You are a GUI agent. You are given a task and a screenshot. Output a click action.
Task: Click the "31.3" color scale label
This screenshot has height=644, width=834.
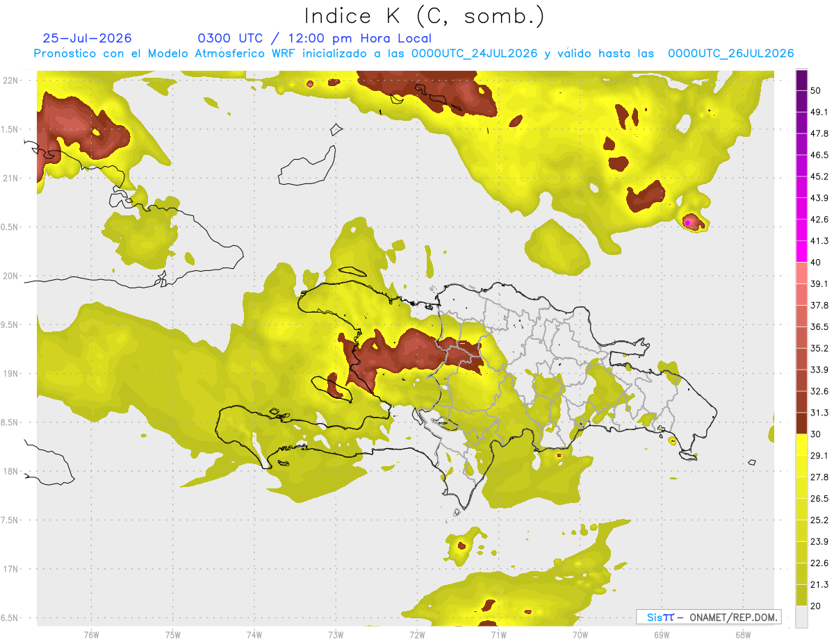tap(819, 413)
